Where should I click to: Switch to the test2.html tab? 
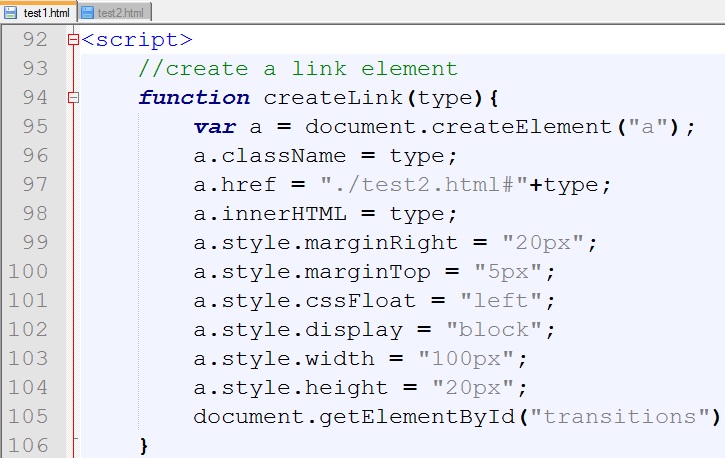pos(120,12)
